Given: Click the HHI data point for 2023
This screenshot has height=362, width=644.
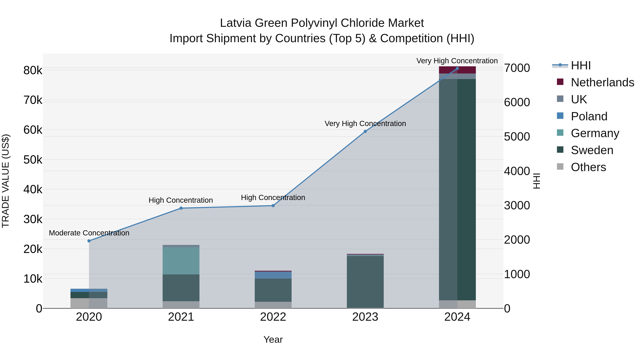Looking at the screenshot, I should click(x=365, y=131).
